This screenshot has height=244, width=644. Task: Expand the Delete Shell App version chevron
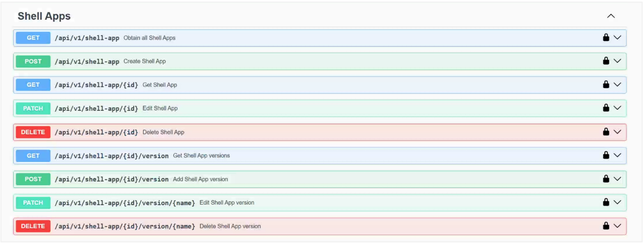pyautogui.click(x=617, y=226)
